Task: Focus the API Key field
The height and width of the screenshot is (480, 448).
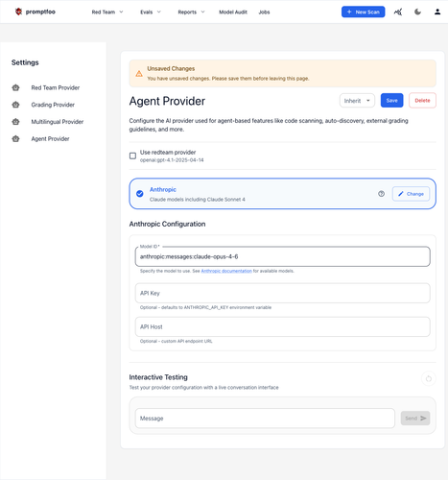Action: (283, 293)
